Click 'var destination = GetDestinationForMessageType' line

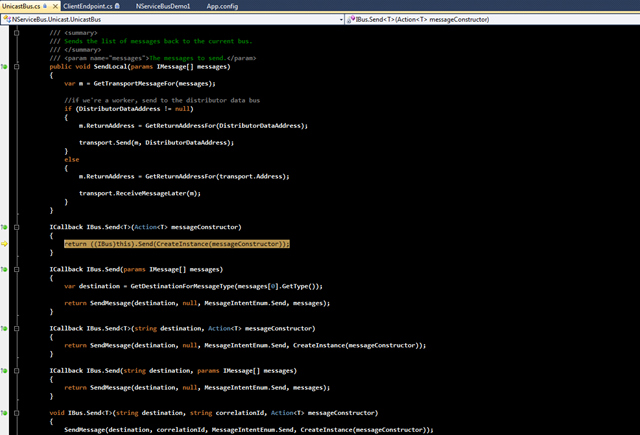coord(193,286)
